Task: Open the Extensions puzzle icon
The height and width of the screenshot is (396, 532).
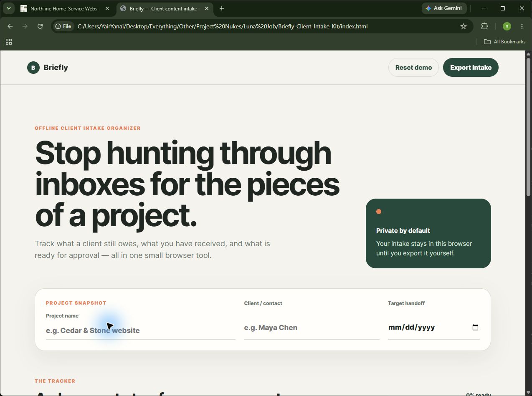Action: (x=484, y=26)
